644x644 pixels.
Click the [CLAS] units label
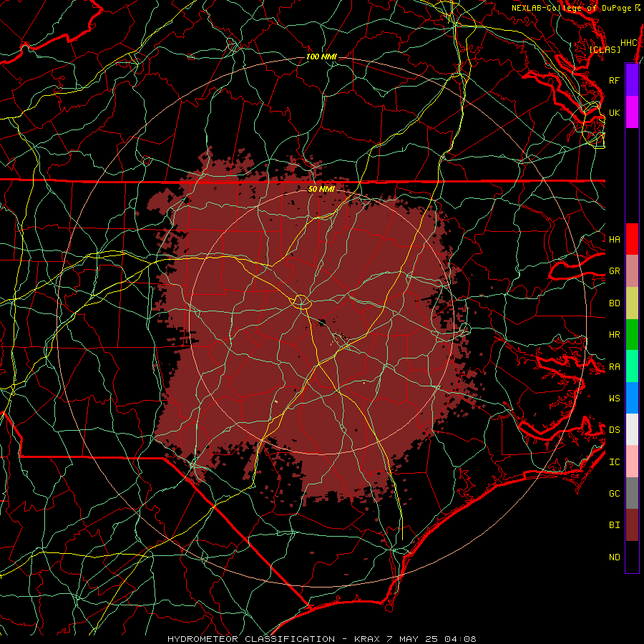[x=605, y=49]
